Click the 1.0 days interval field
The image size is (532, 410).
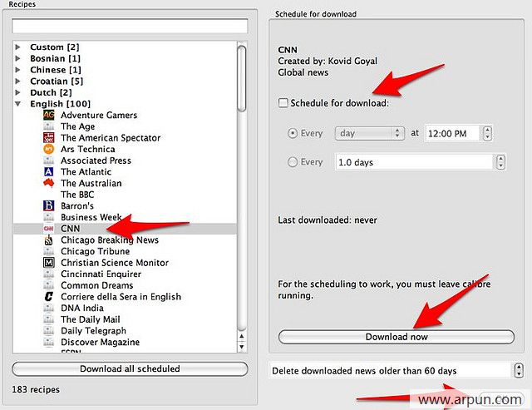coord(415,162)
